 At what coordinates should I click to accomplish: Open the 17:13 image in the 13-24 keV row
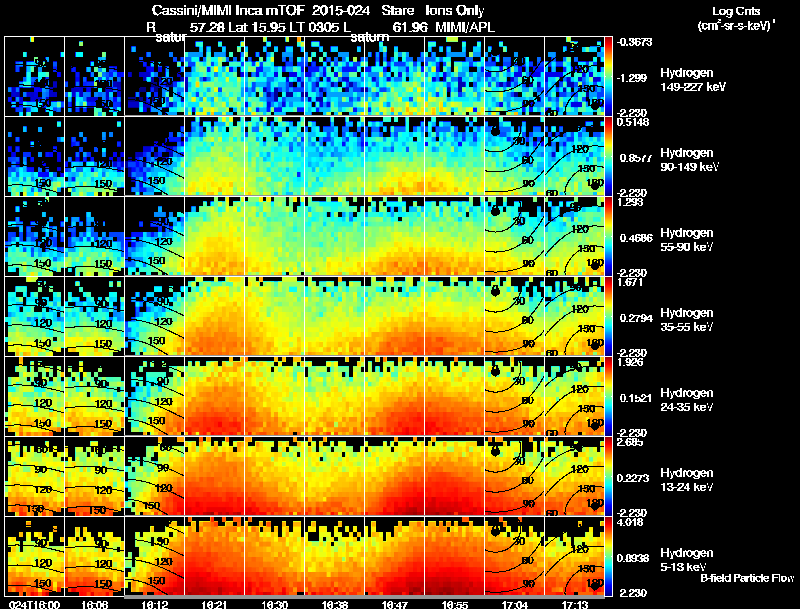point(574,476)
